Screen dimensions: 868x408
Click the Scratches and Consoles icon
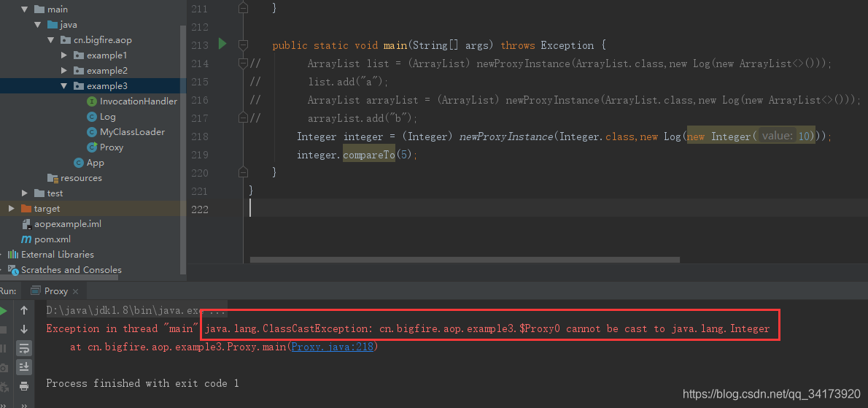pyautogui.click(x=12, y=270)
